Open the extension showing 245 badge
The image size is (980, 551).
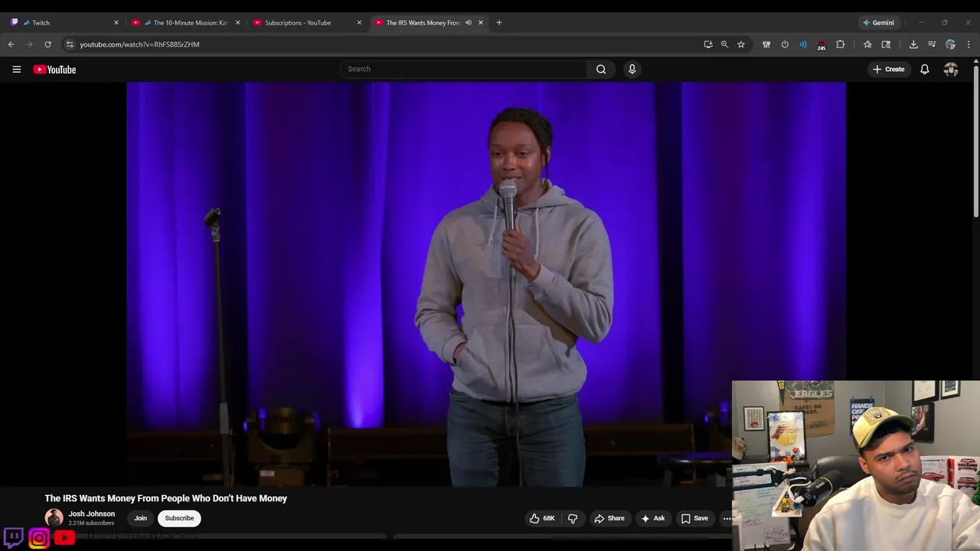pyautogui.click(x=822, y=45)
